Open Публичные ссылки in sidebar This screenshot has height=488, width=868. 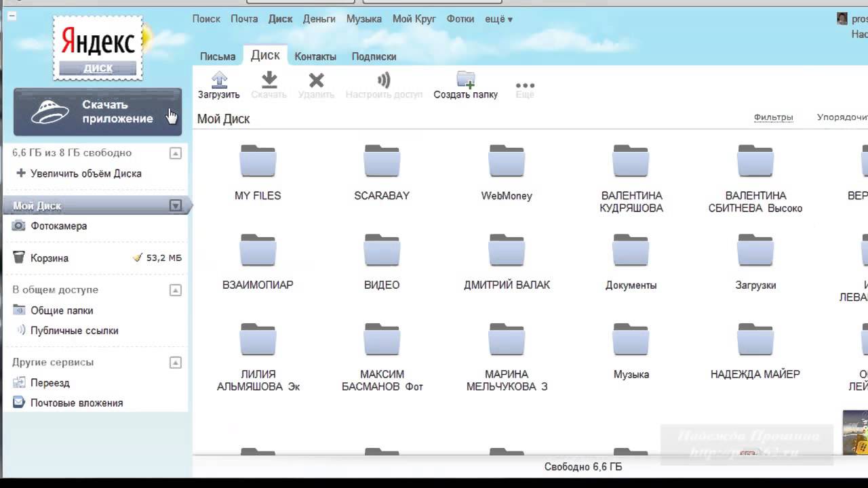(x=75, y=331)
